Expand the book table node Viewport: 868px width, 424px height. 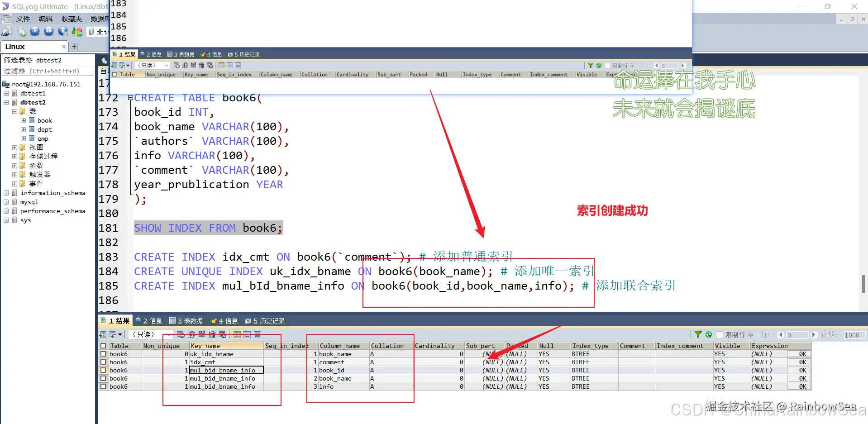tap(23, 120)
